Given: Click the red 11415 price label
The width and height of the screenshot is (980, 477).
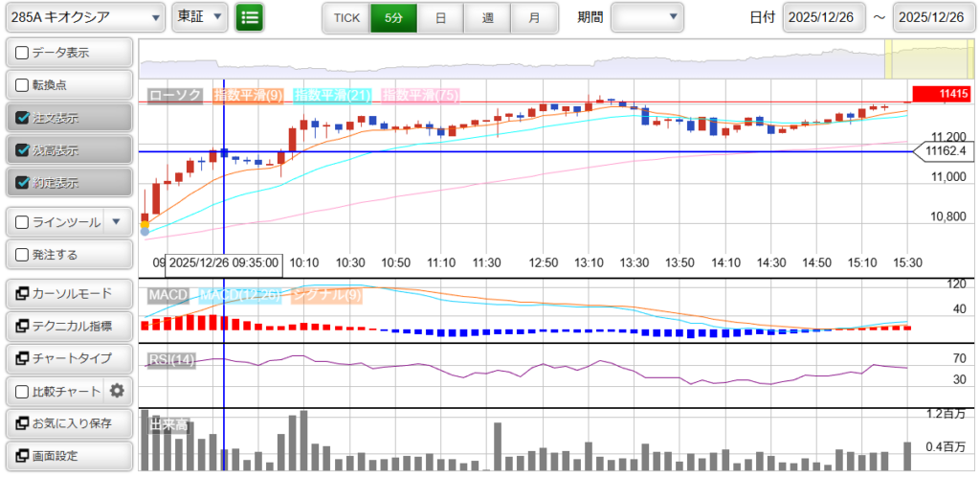Looking at the screenshot, I should (942, 94).
